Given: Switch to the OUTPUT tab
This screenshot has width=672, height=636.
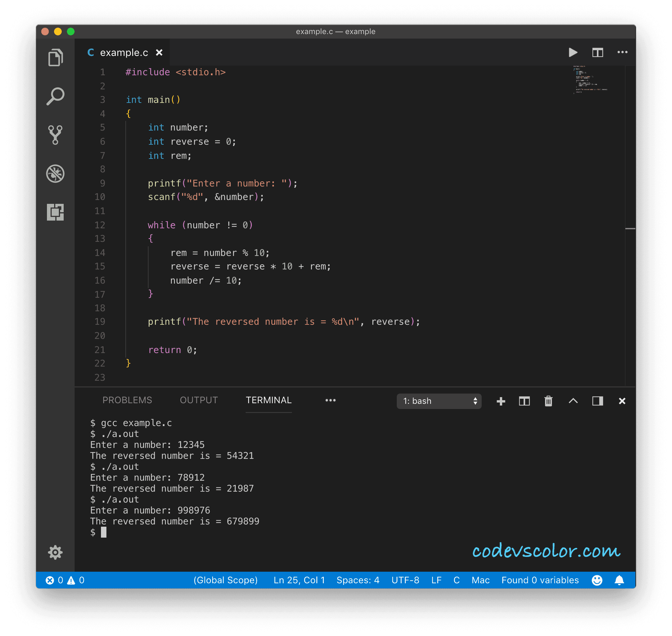Looking at the screenshot, I should pyautogui.click(x=199, y=400).
